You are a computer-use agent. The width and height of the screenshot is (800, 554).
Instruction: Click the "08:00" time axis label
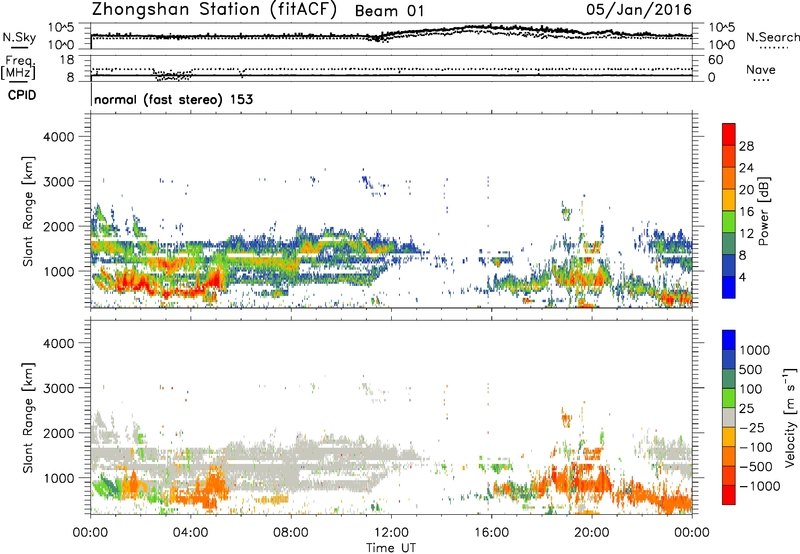291,533
